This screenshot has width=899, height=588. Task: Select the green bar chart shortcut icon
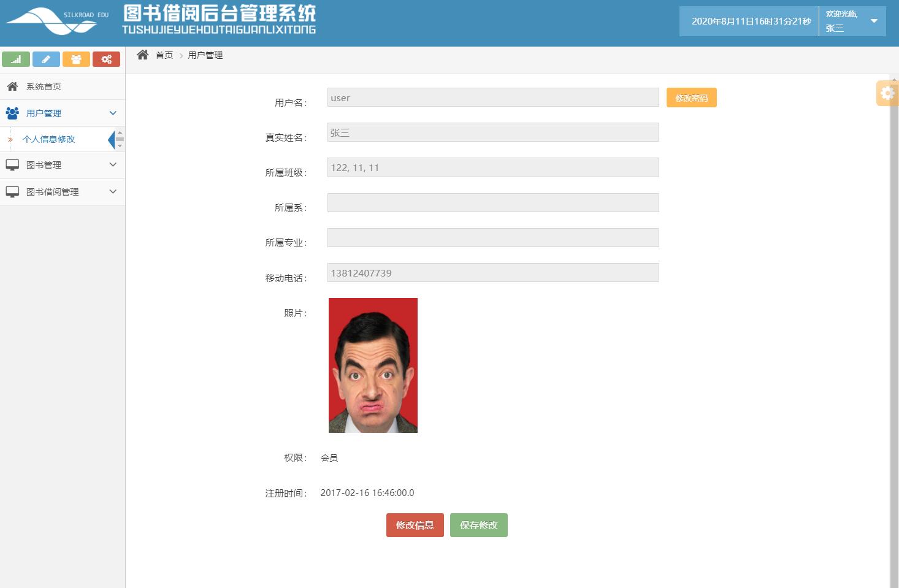16,59
